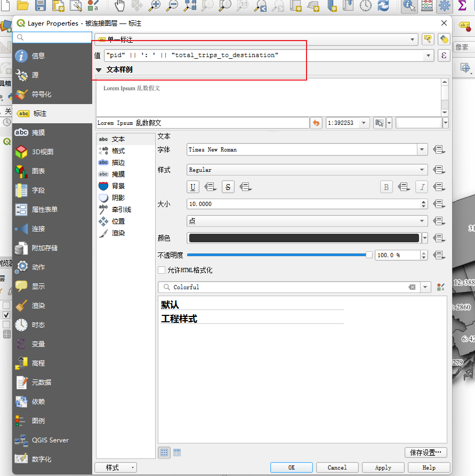
Task: Open the preview scale 1:392253 dropdown
Action: coord(364,123)
